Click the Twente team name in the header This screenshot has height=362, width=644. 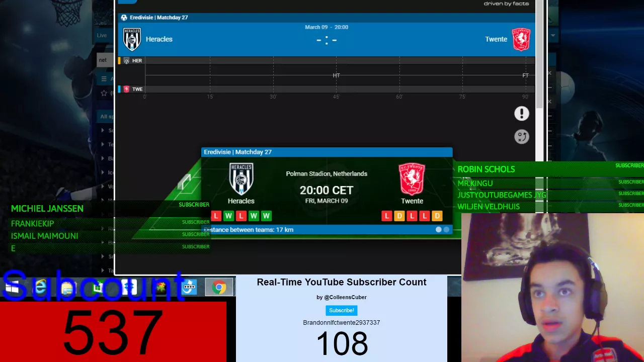[496, 39]
